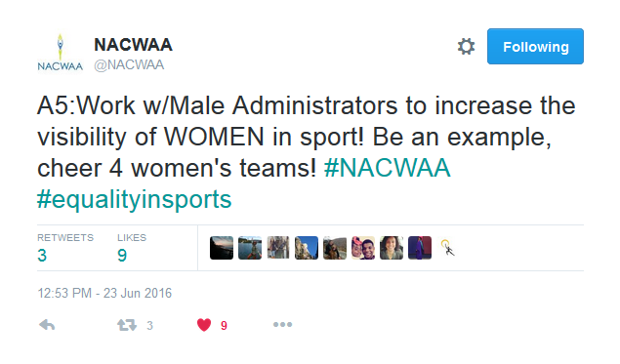Screen dimensions: 620x364
Task: Open the @NACWAA handle link
Action: [129, 64]
